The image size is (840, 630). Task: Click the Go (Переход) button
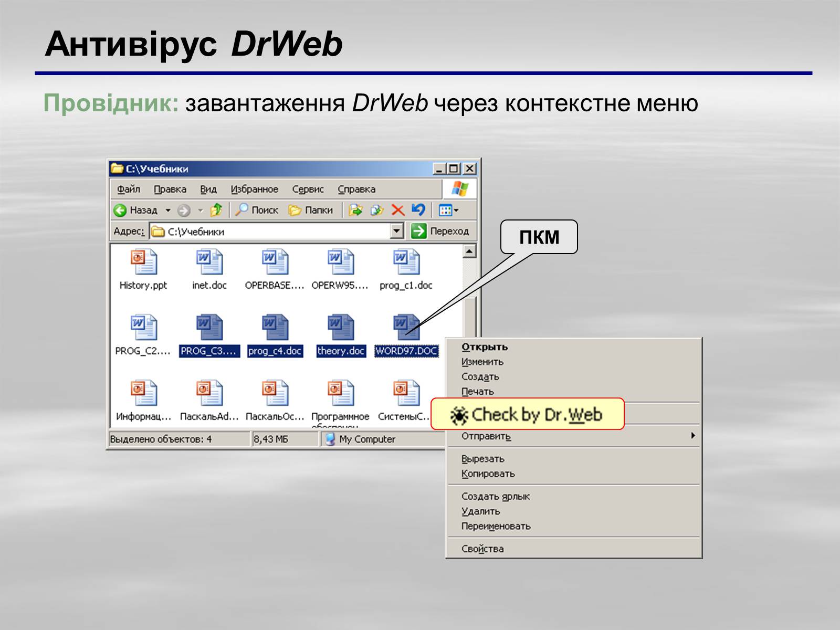(440, 231)
